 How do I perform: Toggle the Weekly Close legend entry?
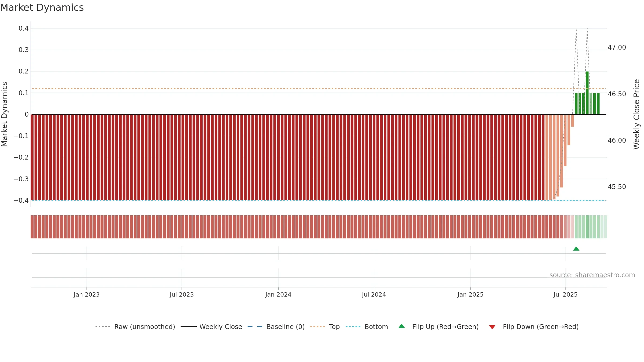click(x=211, y=327)
